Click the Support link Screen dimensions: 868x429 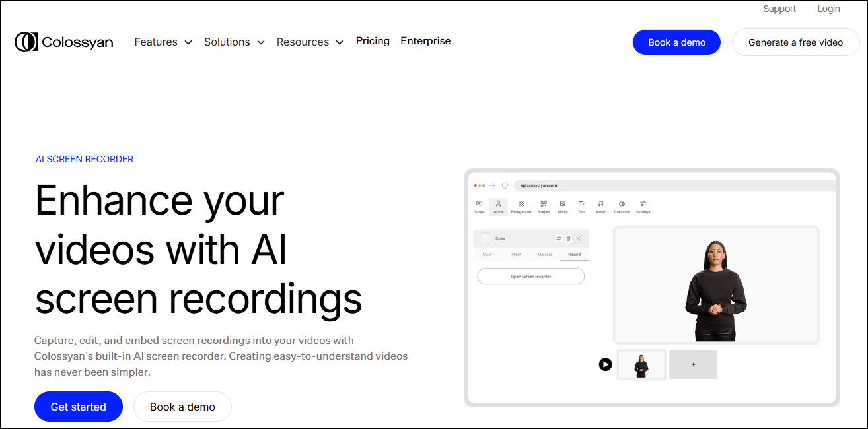click(x=779, y=9)
